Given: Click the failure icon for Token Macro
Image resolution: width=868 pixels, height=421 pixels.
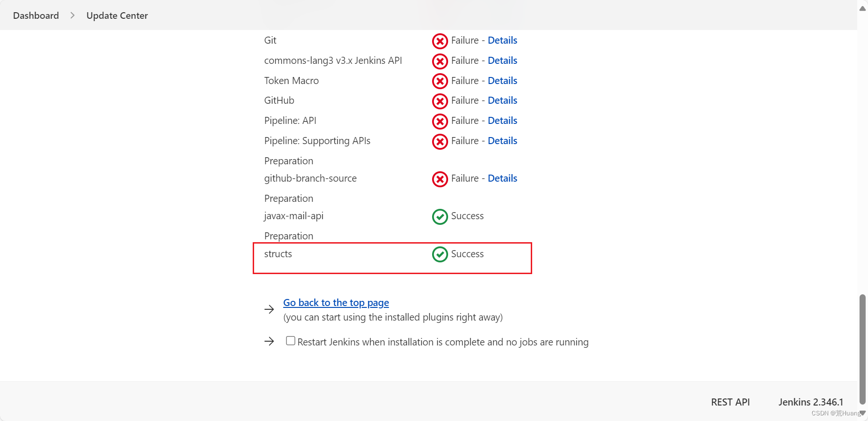Looking at the screenshot, I should pos(440,81).
